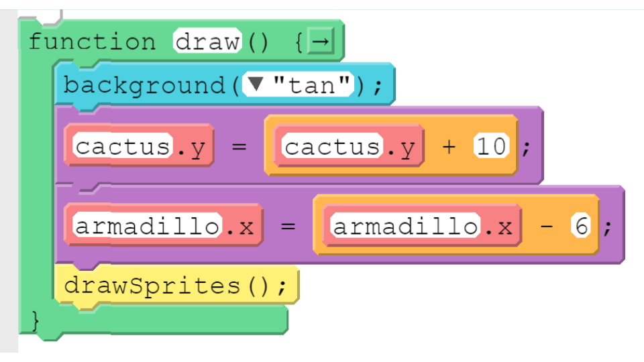Screen dimensions: 644x362
Task: Click the .y property on left cactus block
Action: point(191,147)
